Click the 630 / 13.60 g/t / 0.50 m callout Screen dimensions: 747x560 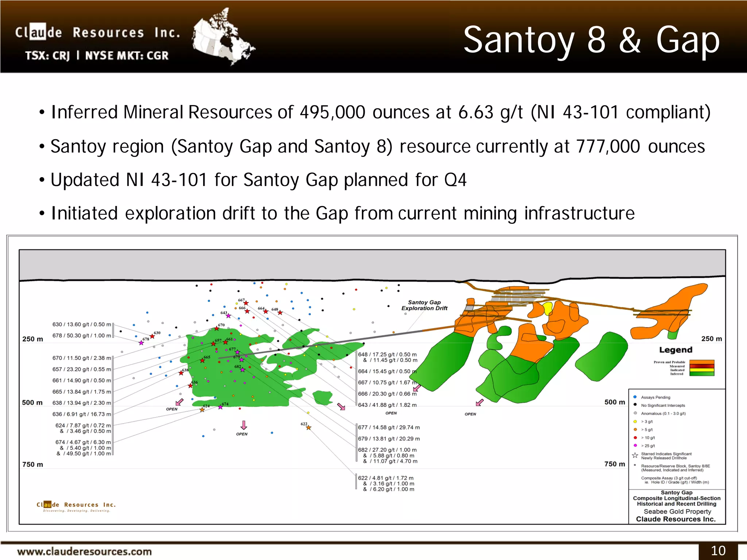82,324
